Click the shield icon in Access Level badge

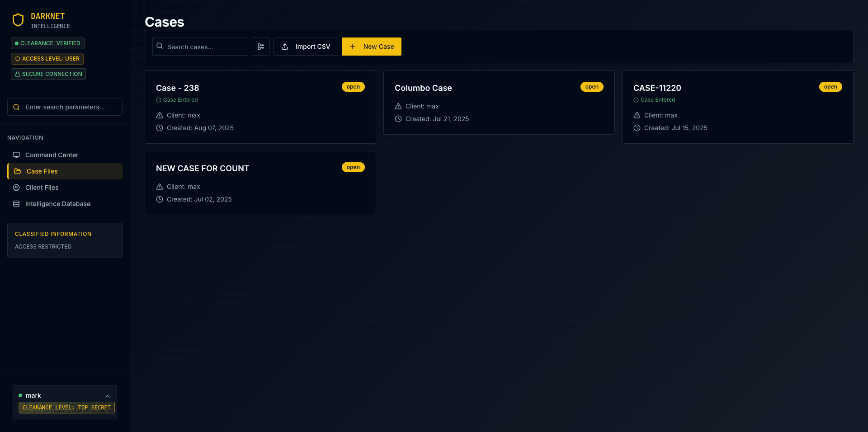(18, 59)
